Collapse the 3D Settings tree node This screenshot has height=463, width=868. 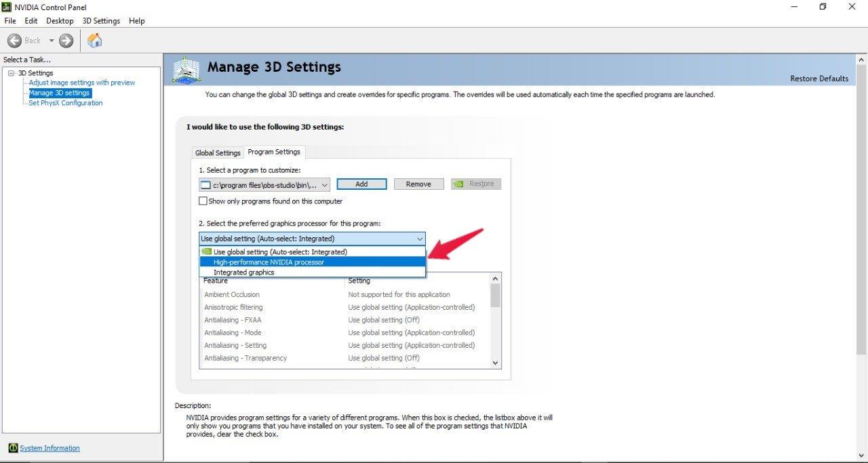point(11,73)
